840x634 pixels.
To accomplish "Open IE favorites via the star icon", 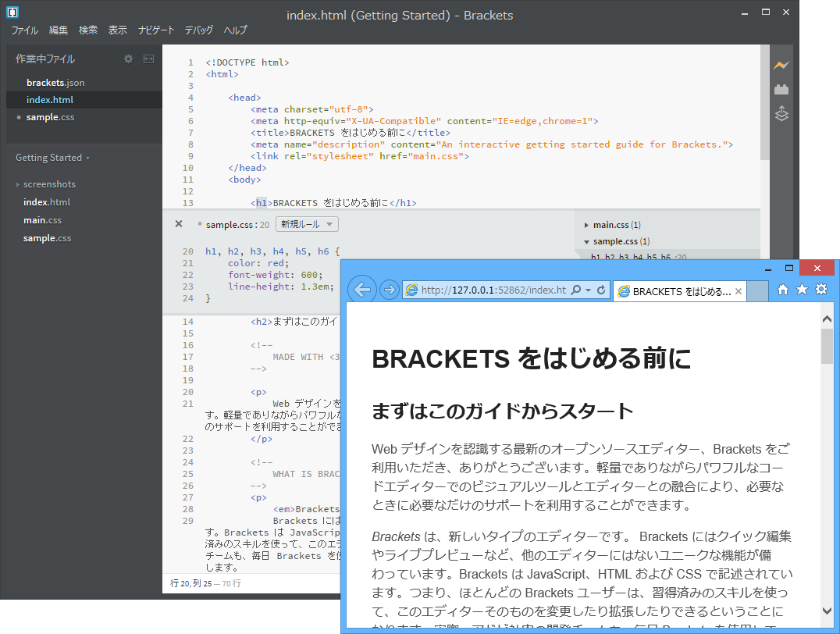I will click(802, 289).
